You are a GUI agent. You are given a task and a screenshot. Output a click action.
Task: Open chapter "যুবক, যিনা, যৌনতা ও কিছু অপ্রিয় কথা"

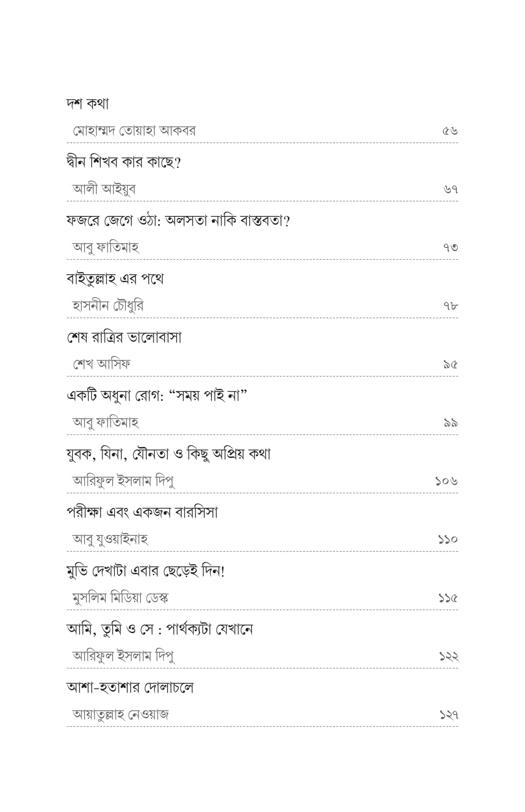(168, 454)
